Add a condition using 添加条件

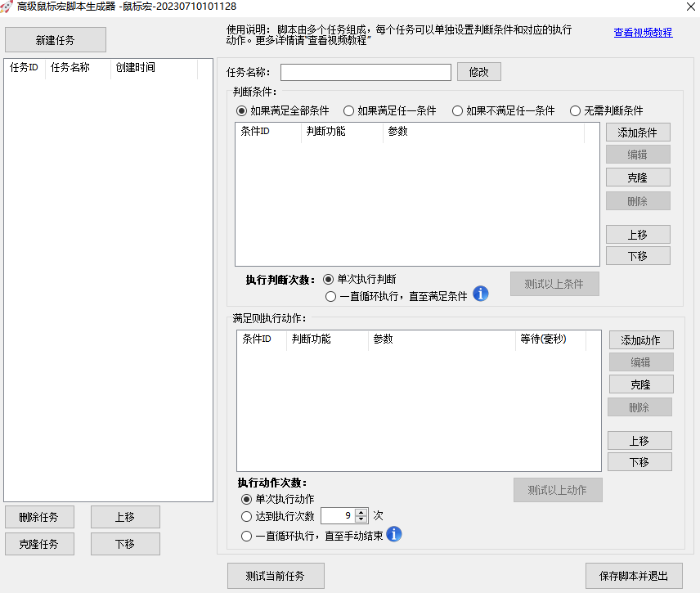tap(638, 132)
